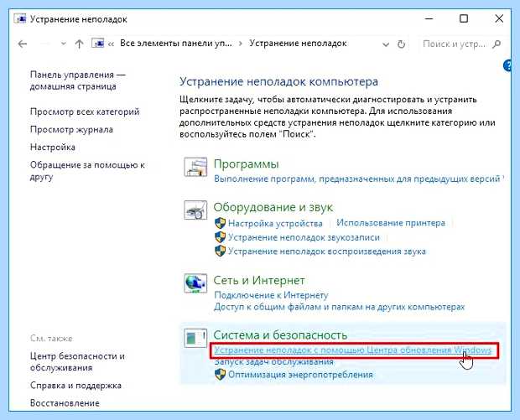Expand the arrow between the address breadcrumb segments
Image resolution: width=520 pixels, height=420 pixels.
pyautogui.click(x=241, y=44)
